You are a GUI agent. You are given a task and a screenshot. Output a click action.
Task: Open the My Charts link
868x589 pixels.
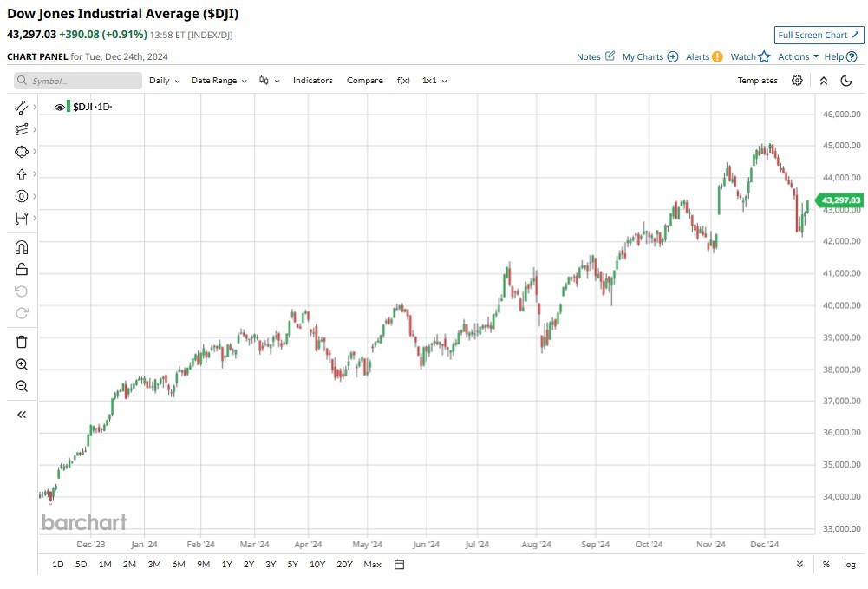tap(649, 56)
